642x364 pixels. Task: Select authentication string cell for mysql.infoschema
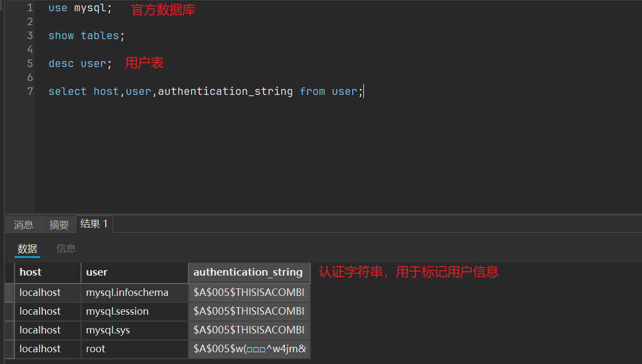pos(249,293)
